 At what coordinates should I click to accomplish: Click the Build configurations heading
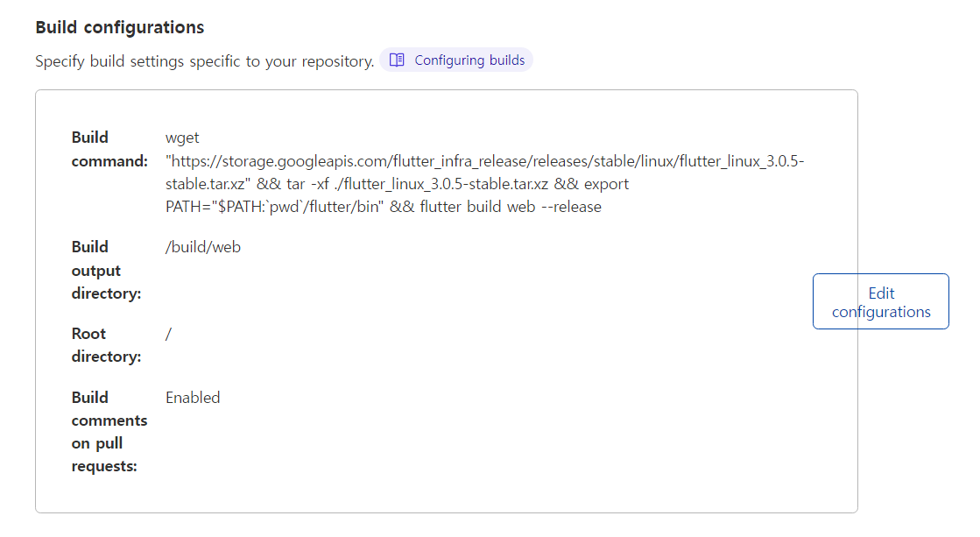119,27
